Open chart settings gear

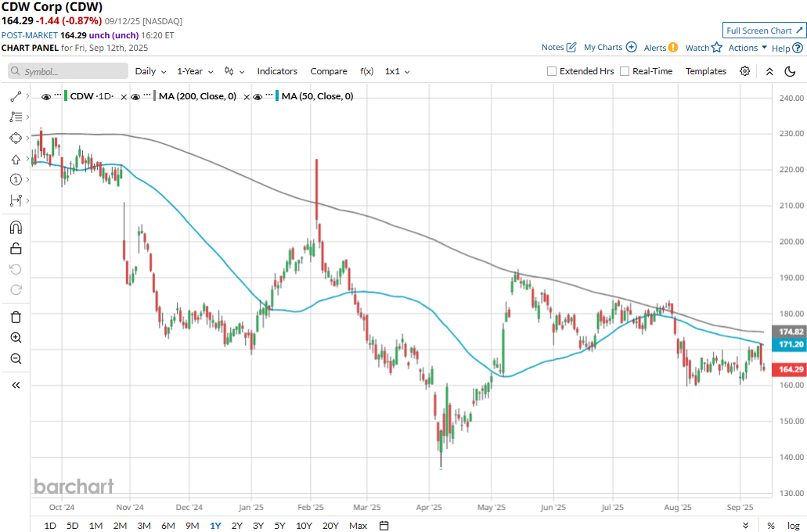click(x=744, y=71)
